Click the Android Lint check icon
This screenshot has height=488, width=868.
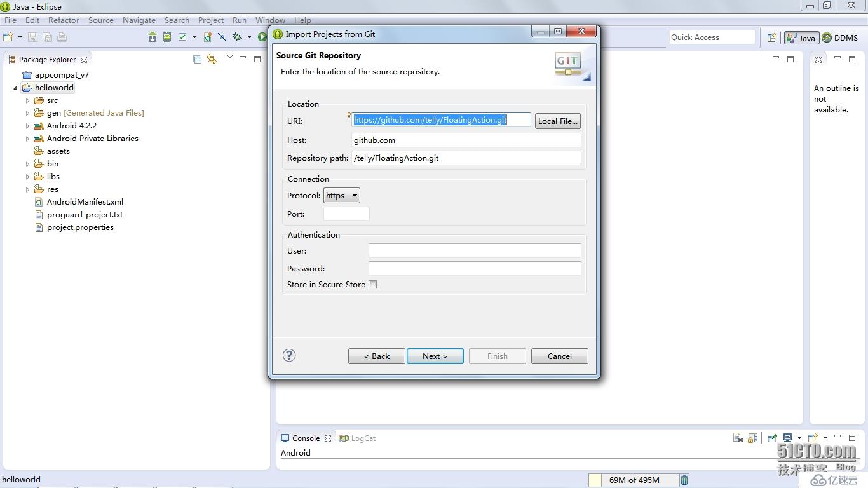pyautogui.click(x=182, y=37)
